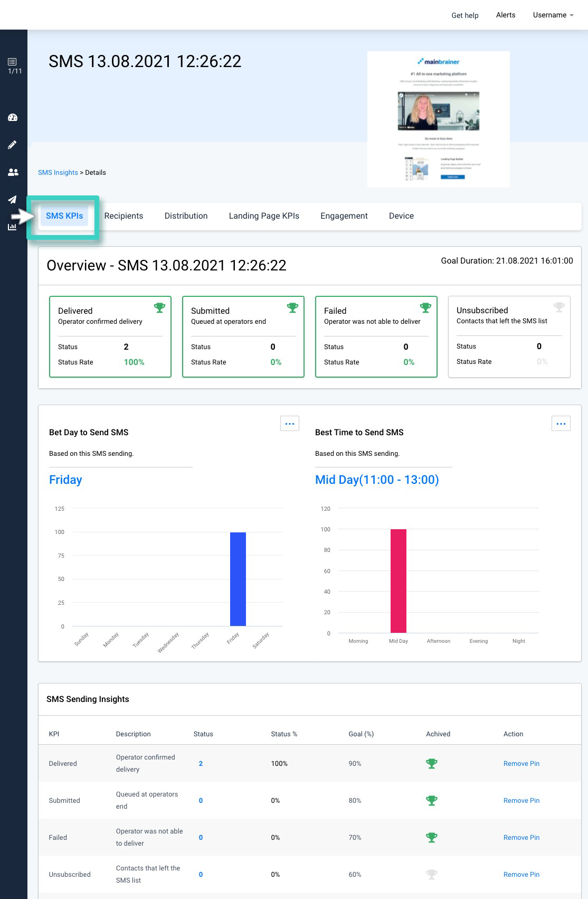This screenshot has width=588, height=899.
Task: Click the KPI column header
Action: 54,734
